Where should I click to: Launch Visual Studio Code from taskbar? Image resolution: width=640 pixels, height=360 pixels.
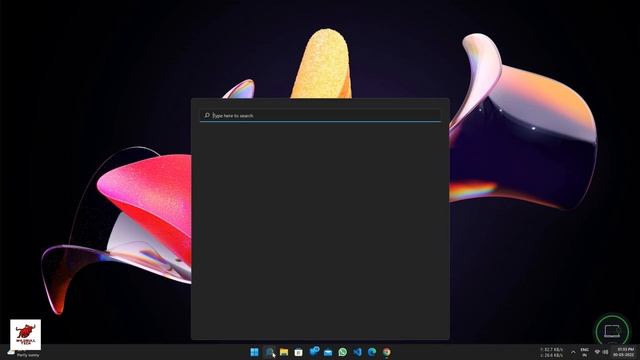(x=357, y=352)
